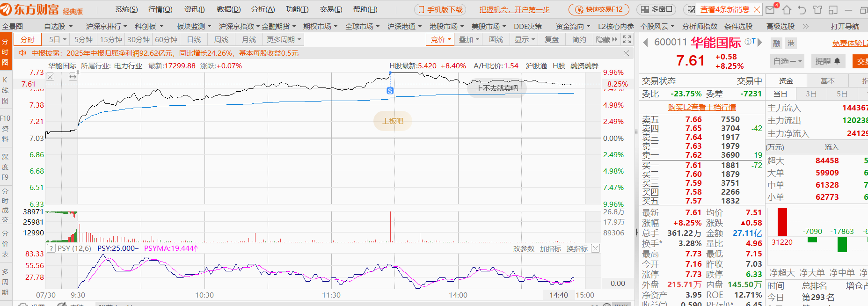Expand the 沪深排行 dropdown
This screenshot has width=868, height=306.
click(106, 27)
